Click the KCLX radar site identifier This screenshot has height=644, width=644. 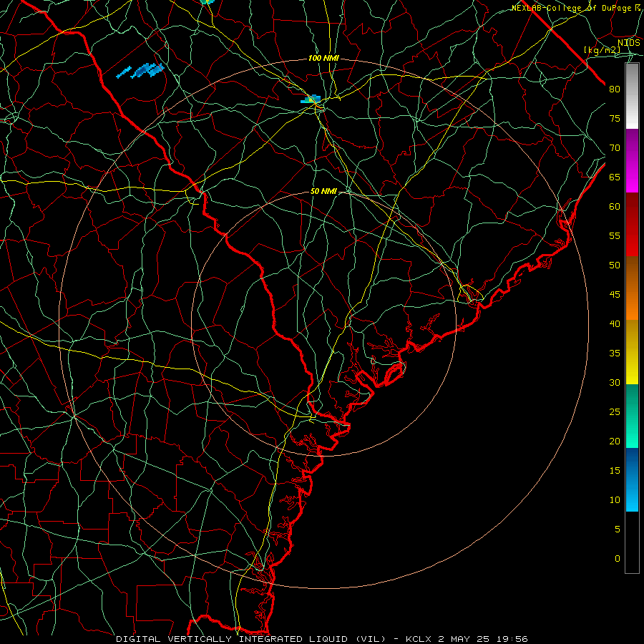[419, 639]
